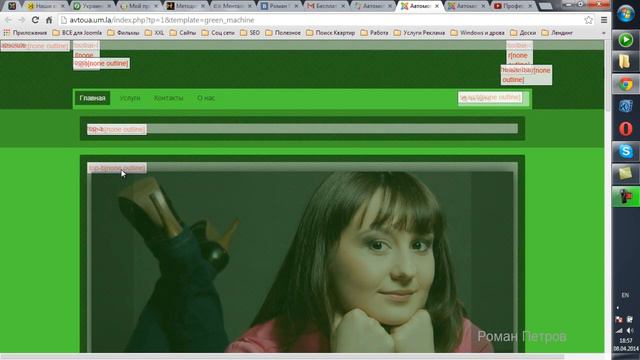Open the Windows Start orb
The width and height of the screenshot is (640, 360).
[x=626, y=13]
